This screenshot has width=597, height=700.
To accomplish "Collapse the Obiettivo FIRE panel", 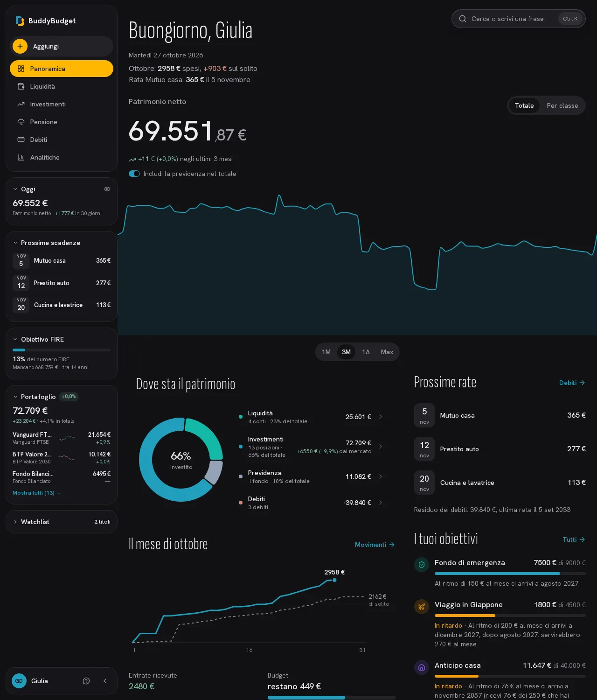I will click(x=15, y=339).
